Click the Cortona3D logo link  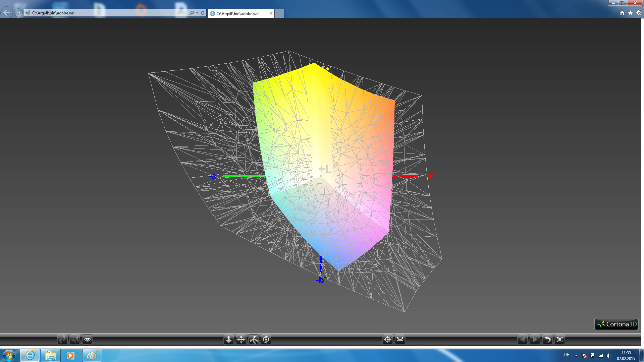(x=616, y=324)
